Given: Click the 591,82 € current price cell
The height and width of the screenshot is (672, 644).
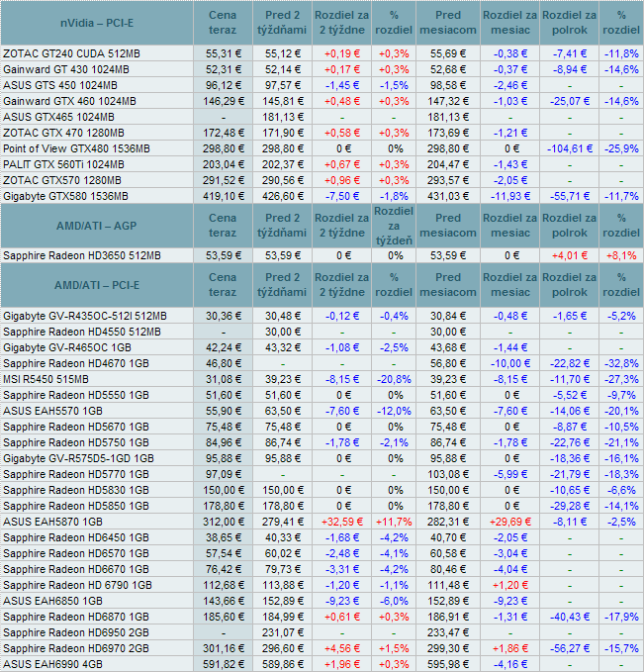Looking at the screenshot, I should pos(223,665).
